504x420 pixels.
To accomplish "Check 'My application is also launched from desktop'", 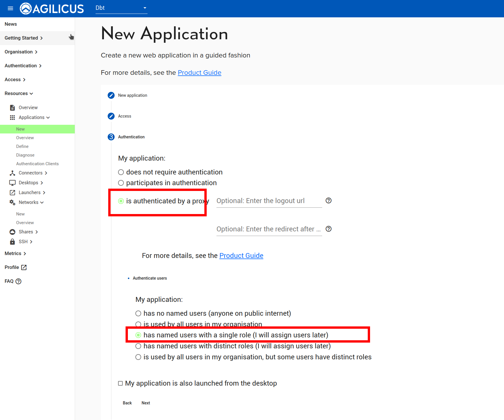I will [120, 384].
